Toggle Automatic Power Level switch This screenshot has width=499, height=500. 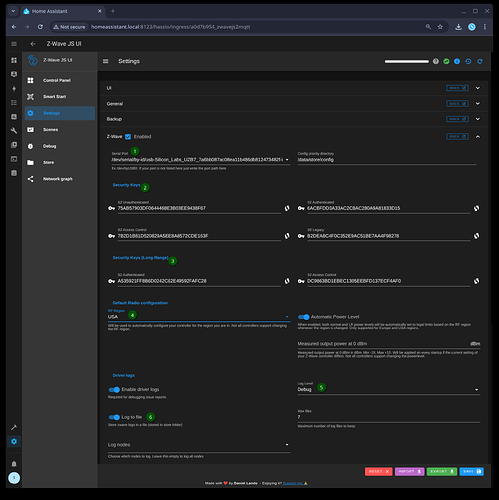pos(304,317)
